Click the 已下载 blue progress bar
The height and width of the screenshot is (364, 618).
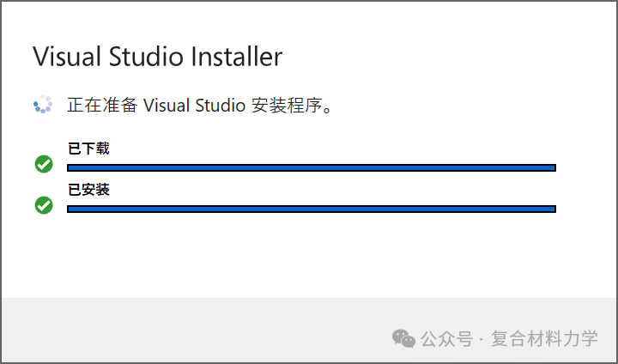(312, 168)
